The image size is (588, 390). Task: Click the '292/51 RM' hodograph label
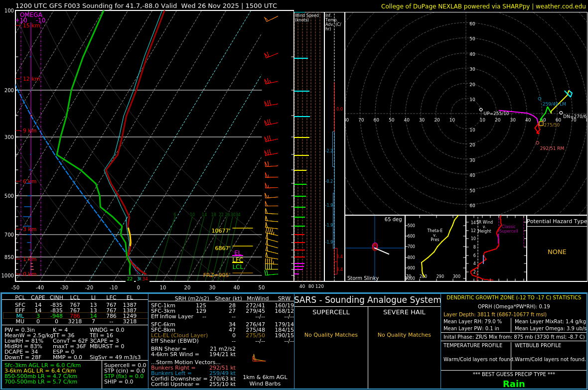[x=552, y=148]
